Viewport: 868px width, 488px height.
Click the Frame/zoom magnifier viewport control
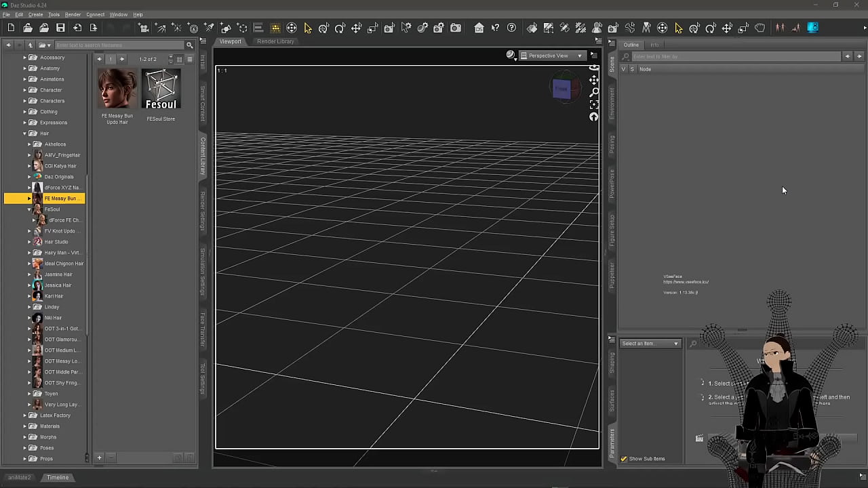[594, 92]
